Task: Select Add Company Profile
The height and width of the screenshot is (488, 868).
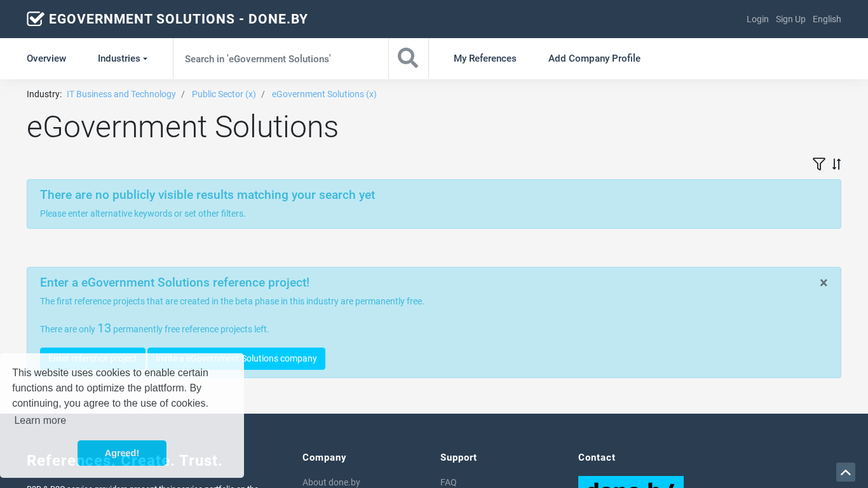Action: 594,58
